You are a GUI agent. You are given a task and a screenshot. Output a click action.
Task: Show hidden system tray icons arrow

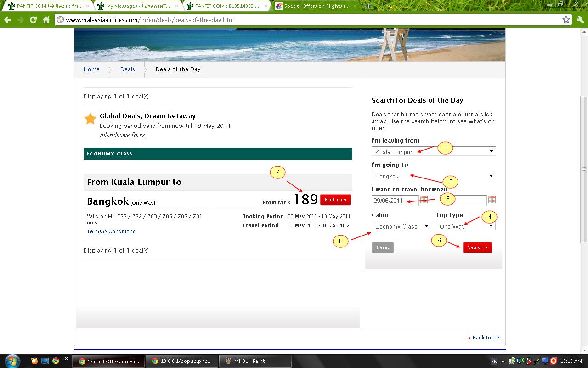[503, 362]
